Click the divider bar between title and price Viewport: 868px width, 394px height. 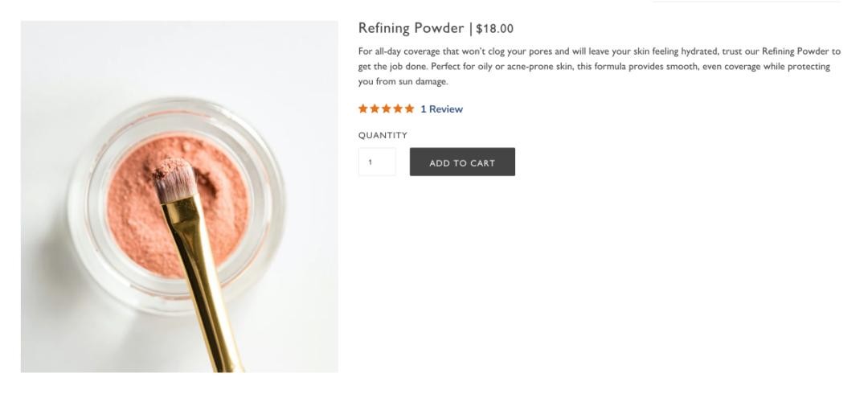point(471,30)
